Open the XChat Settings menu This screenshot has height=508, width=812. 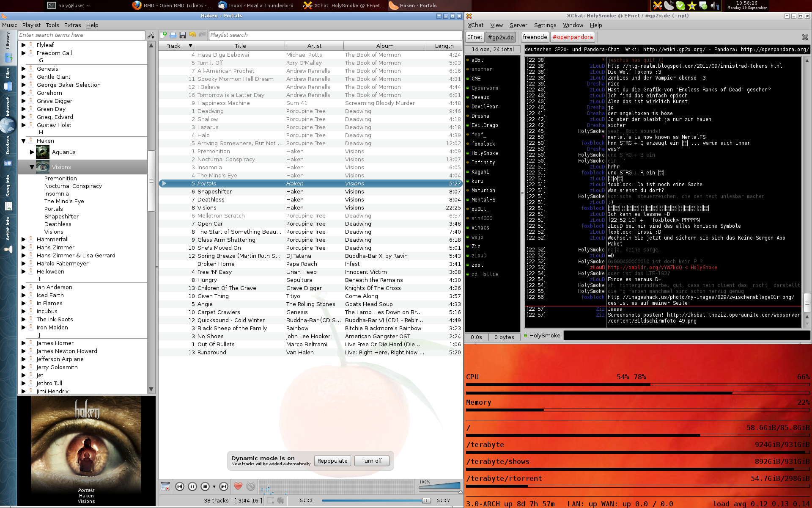coord(545,25)
